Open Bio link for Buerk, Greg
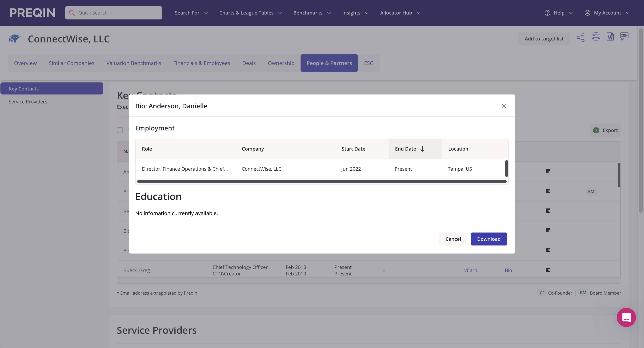644x348 pixels. 508,270
